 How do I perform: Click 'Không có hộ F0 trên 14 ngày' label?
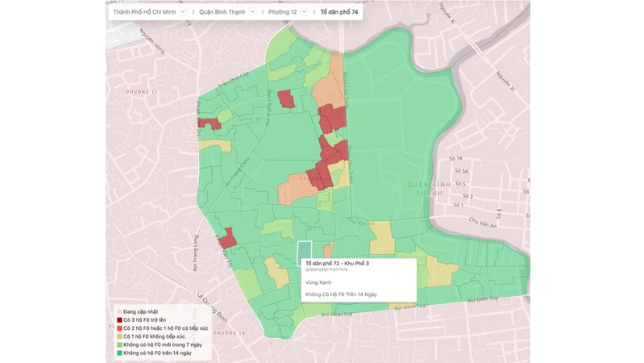coord(157,353)
